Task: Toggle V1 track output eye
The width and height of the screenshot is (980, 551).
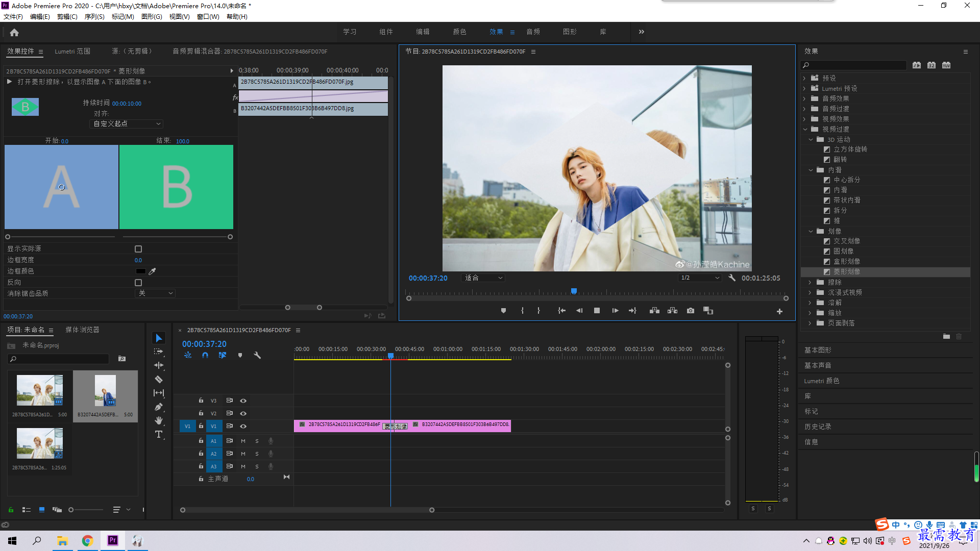Action: pyautogui.click(x=243, y=427)
